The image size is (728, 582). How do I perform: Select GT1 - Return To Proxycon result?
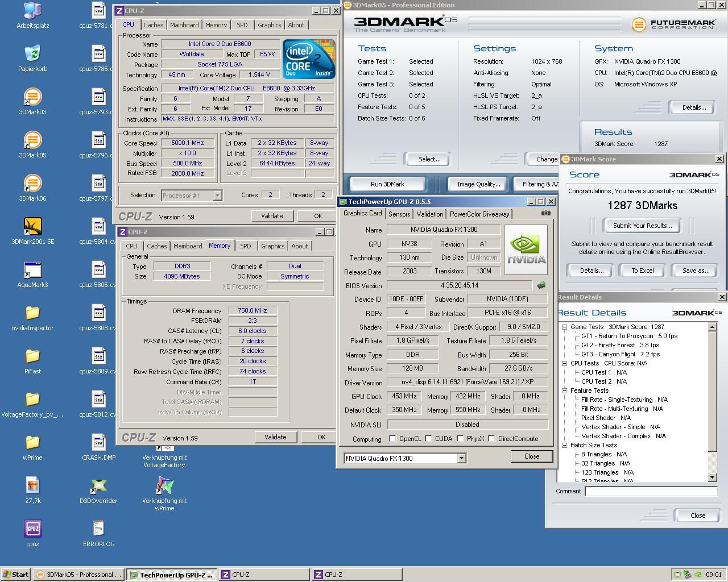coord(629,336)
